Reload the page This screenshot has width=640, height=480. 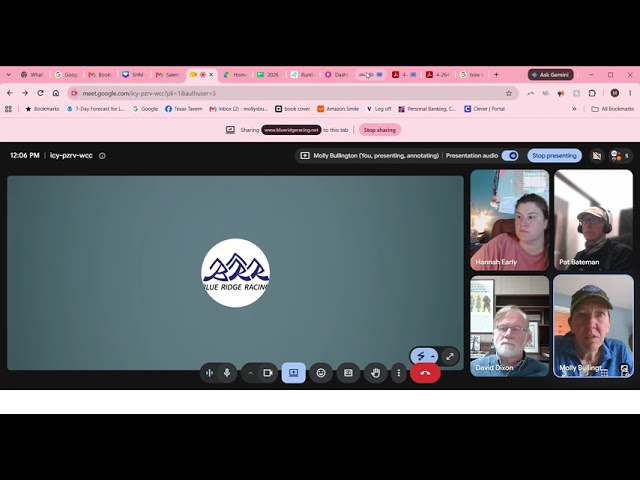[40, 93]
